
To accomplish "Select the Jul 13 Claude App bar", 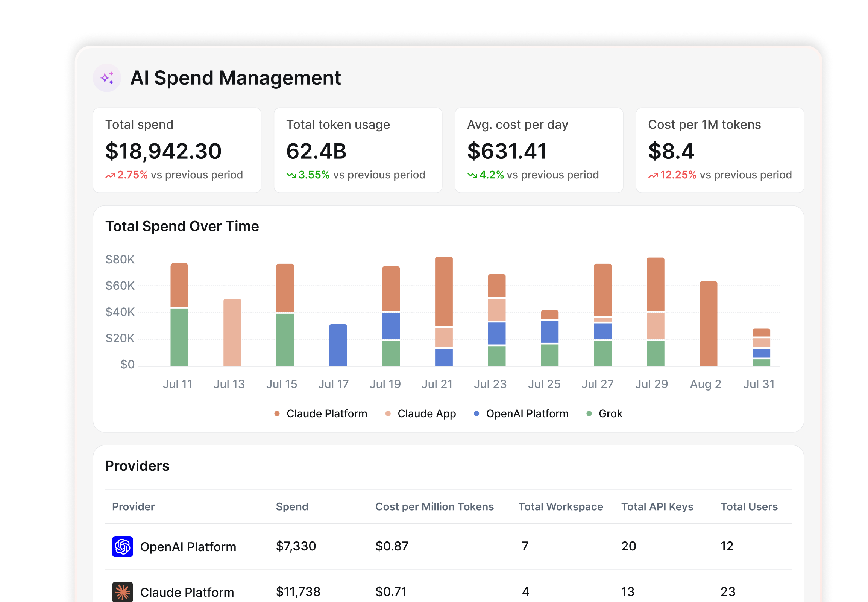I will (x=232, y=333).
